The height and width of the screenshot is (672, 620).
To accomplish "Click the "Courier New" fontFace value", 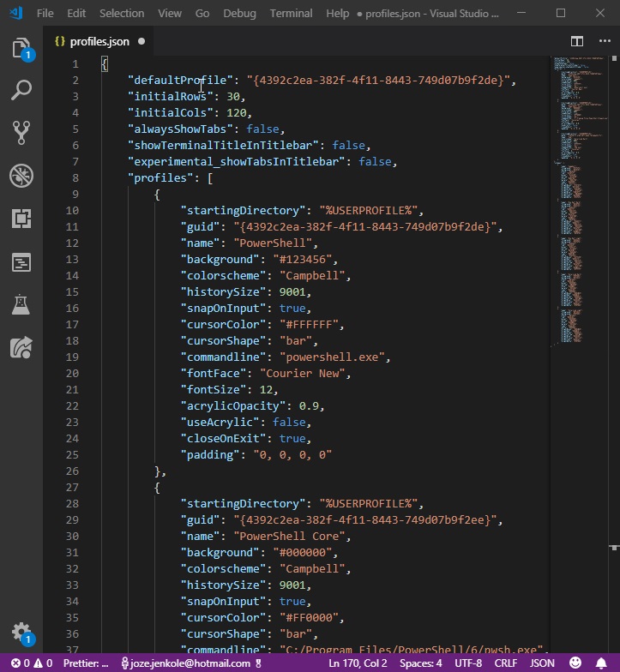I will (302, 374).
